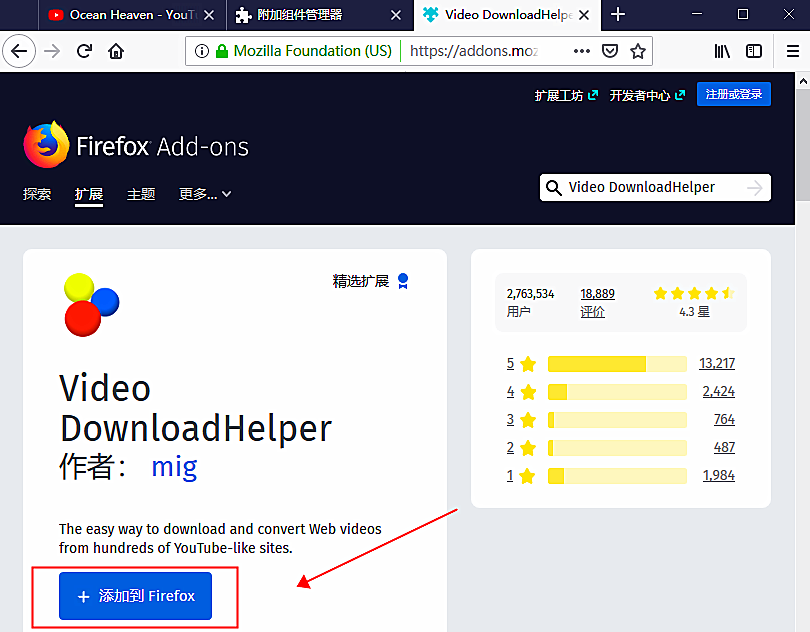Open the Firefox hamburger menu
Image resolution: width=810 pixels, height=632 pixels.
(793, 51)
